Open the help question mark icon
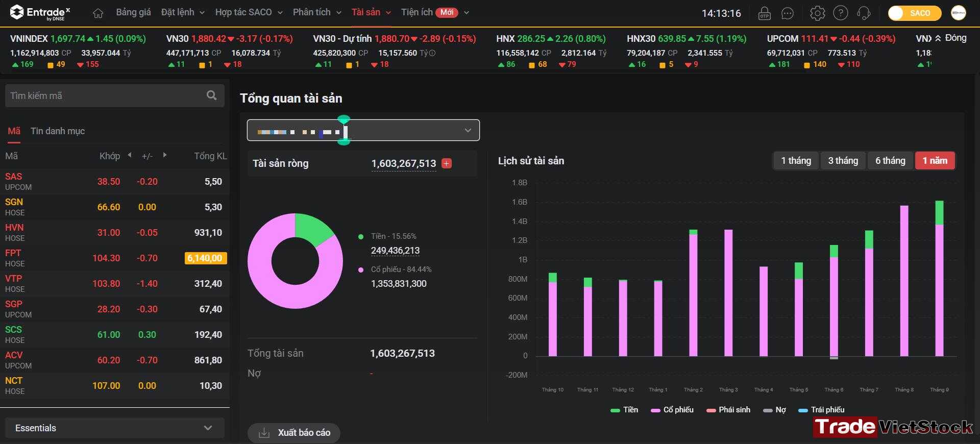The width and height of the screenshot is (980, 444). pos(840,13)
